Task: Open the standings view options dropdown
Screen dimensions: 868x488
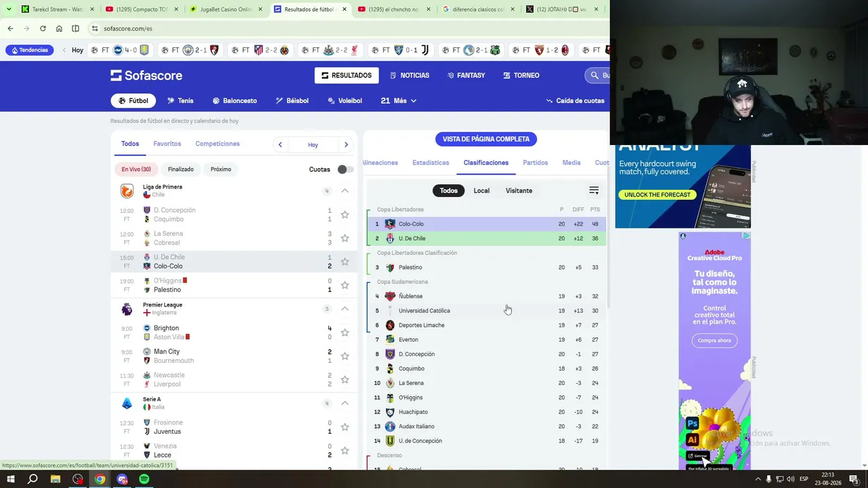Action: [x=594, y=190]
